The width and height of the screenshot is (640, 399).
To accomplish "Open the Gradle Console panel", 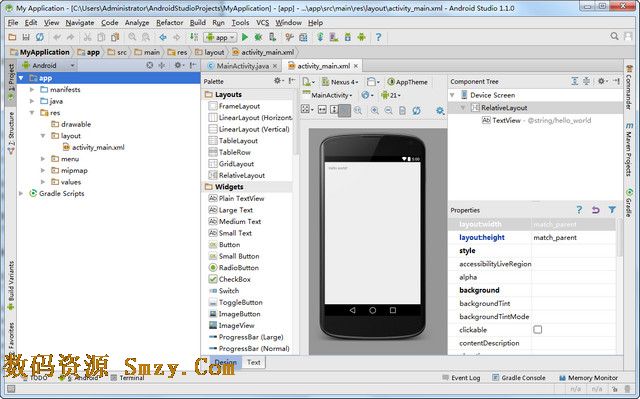I will [518, 378].
